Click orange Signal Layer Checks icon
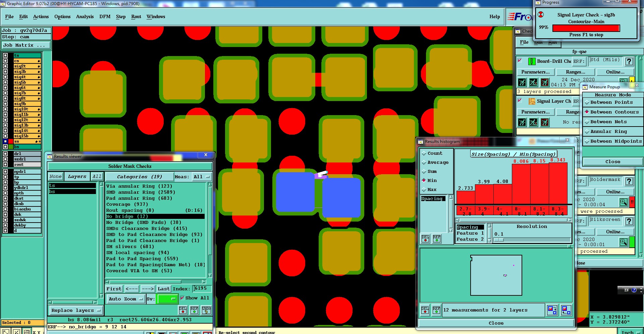644x334 pixels. point(532,101)
